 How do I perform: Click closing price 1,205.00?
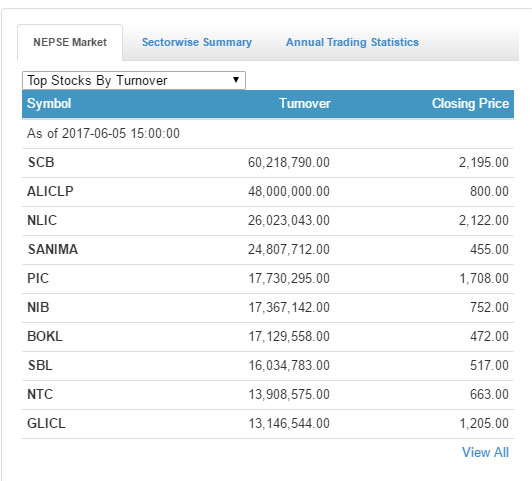click(484, 423)
